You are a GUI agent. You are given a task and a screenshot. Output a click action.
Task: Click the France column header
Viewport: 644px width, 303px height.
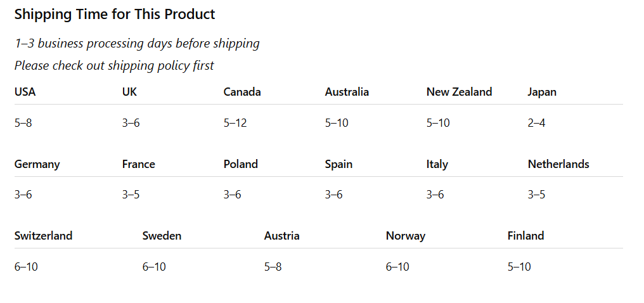point(139,164)
